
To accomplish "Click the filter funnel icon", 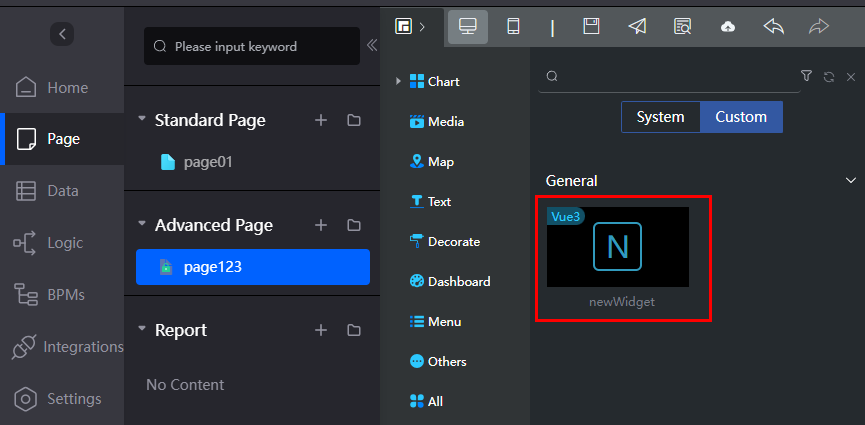I will 806,76.
